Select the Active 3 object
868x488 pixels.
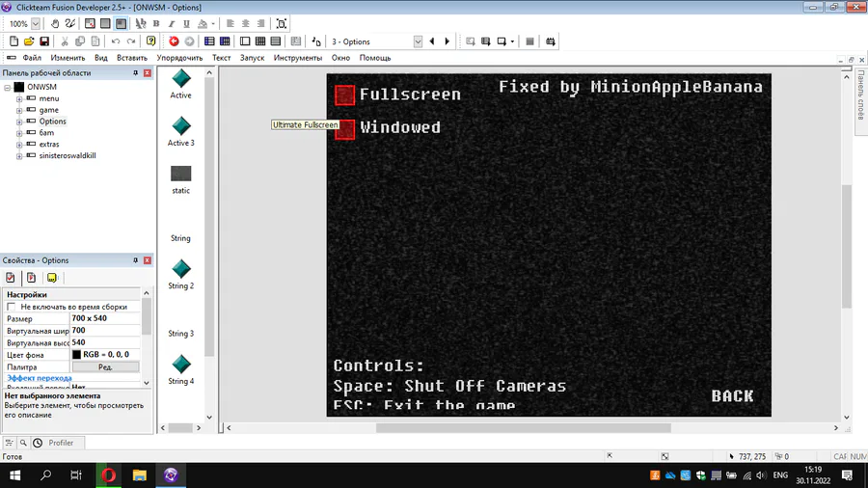pos(181,132)
